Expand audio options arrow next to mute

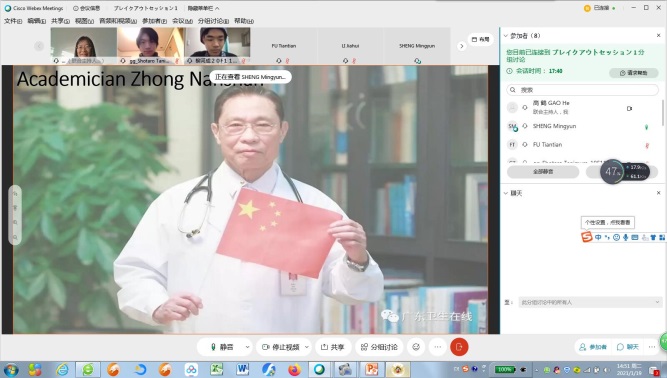coord(247,347)
